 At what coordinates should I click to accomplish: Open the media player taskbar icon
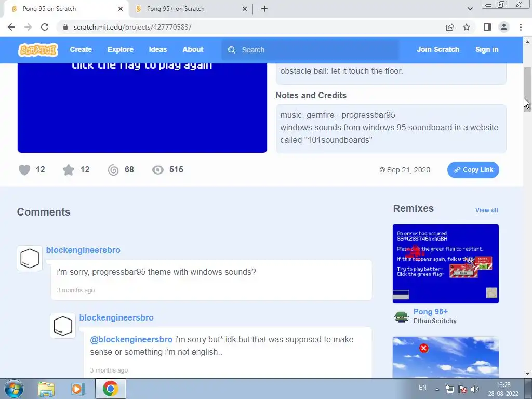tap(77, 389)
